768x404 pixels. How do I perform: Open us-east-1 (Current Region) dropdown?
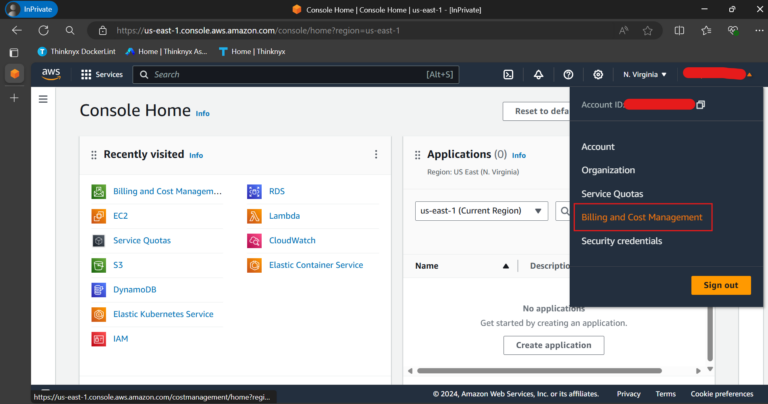tap(481, 211)
